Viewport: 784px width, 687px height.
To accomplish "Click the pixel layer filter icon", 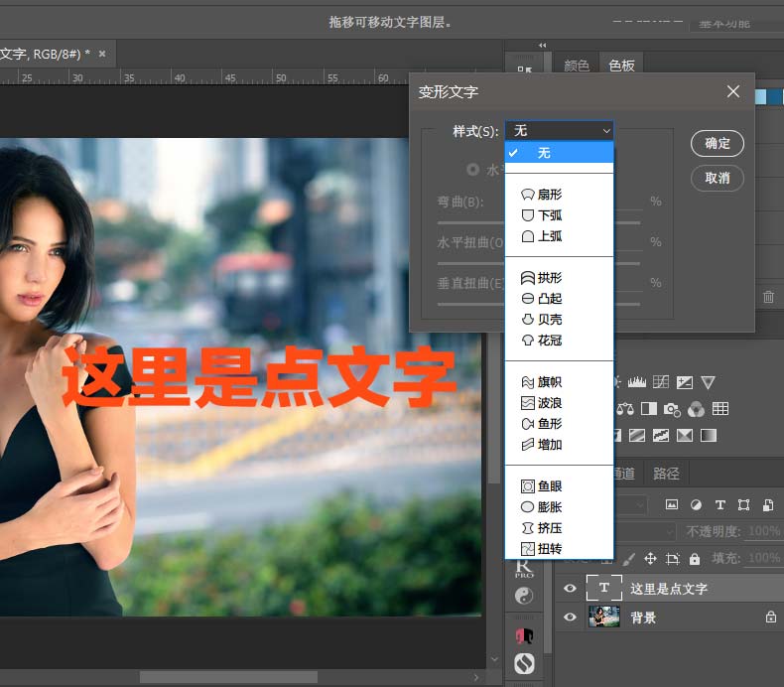I will click(x=672, y=504).
